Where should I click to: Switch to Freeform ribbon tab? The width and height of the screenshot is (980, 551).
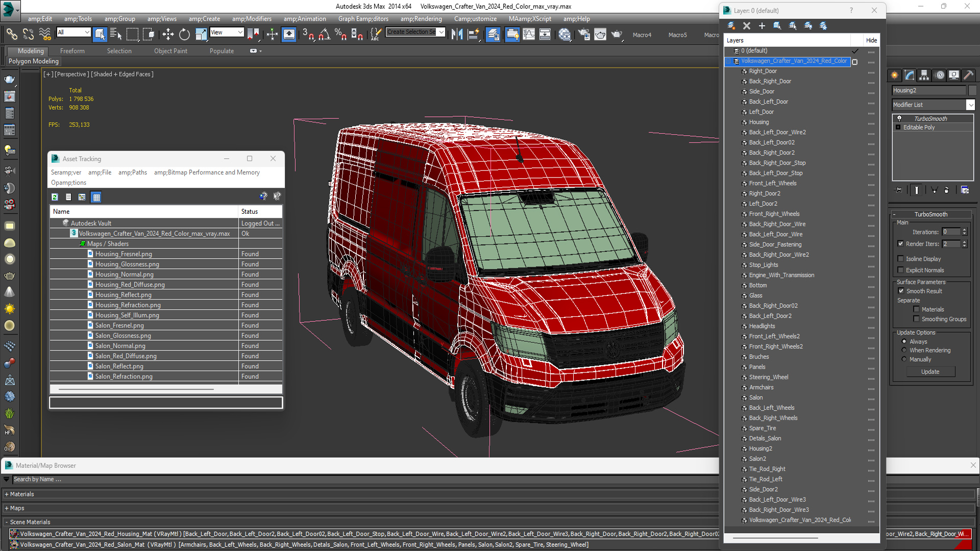click(72, 51)
